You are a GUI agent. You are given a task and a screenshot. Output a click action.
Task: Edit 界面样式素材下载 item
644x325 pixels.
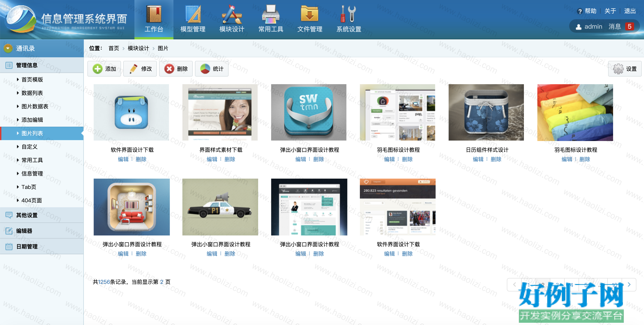tap(212, 159)
